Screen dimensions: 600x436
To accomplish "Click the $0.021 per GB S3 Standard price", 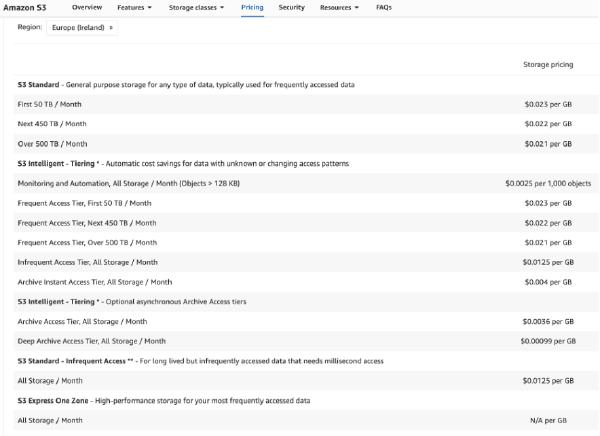I will pyautogui.click(x=548, y=144).
